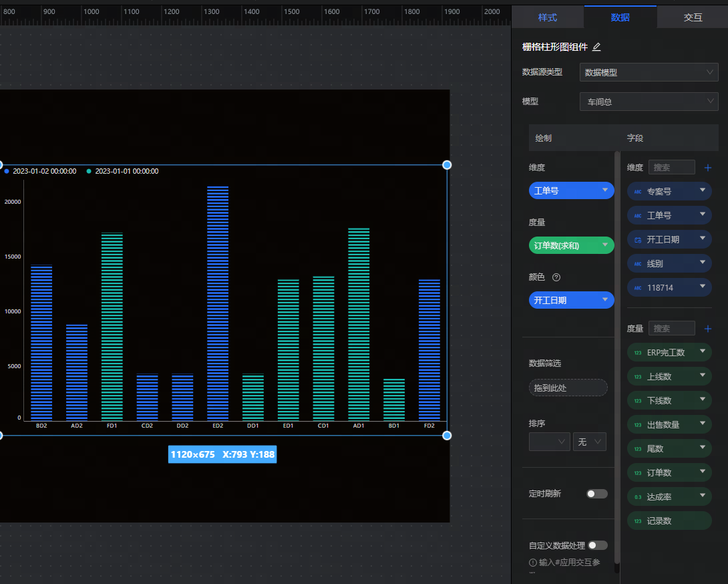This screenshot has width=728, height=584.
Task: Click the edit pencil next to 栅格柱形图组件
Action: coord(596,47)
